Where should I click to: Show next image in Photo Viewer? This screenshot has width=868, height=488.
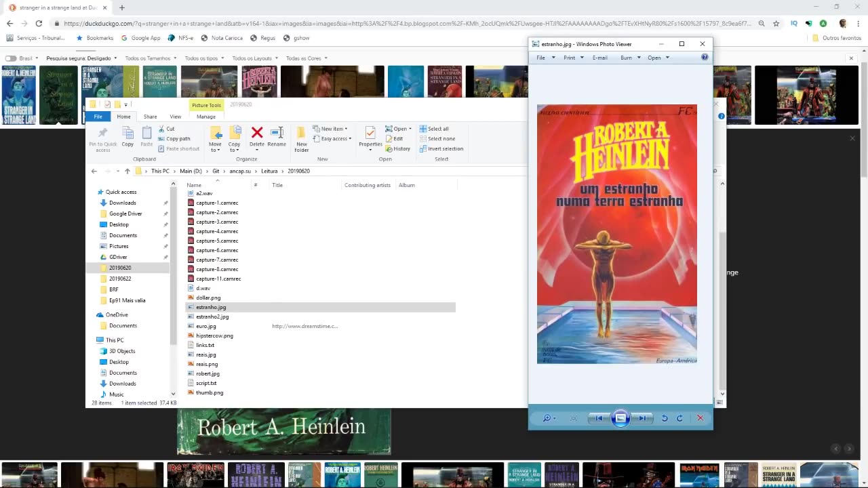(x=642, y=418)
